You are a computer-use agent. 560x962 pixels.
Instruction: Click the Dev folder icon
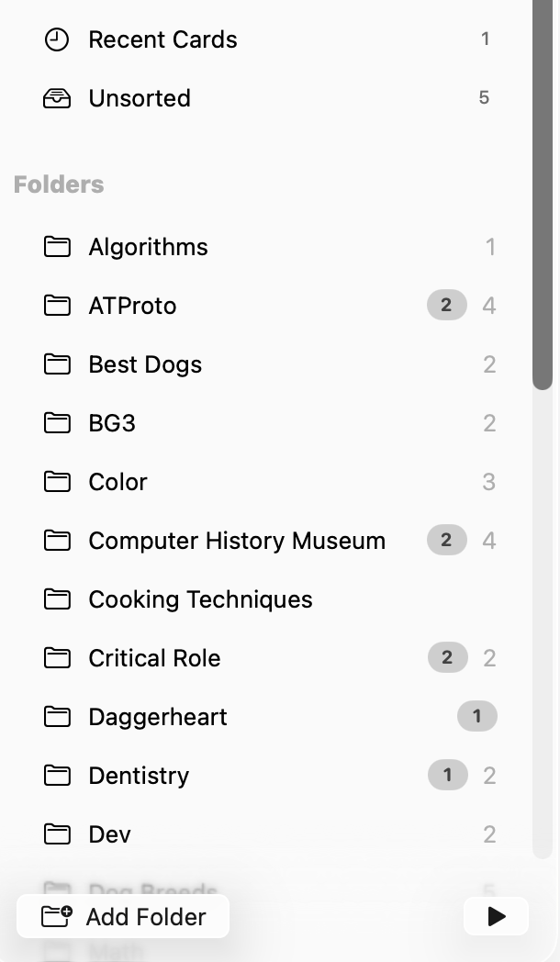[x=57, y=834]
